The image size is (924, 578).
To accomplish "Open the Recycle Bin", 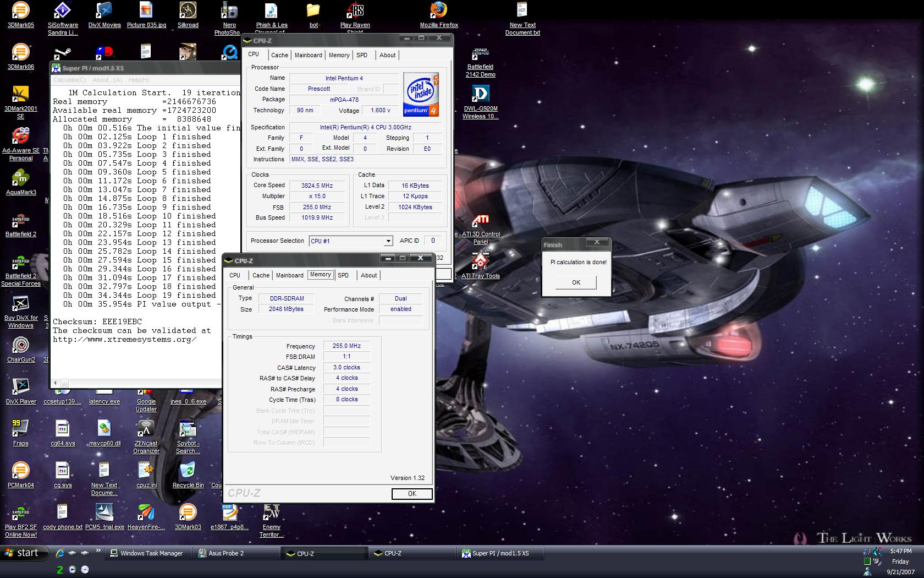I will pos(188,475).
